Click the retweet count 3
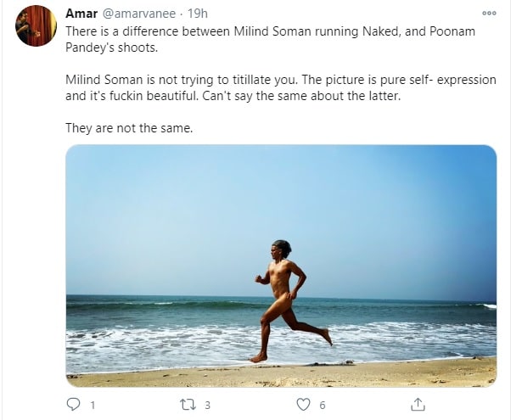 point(207,406)
